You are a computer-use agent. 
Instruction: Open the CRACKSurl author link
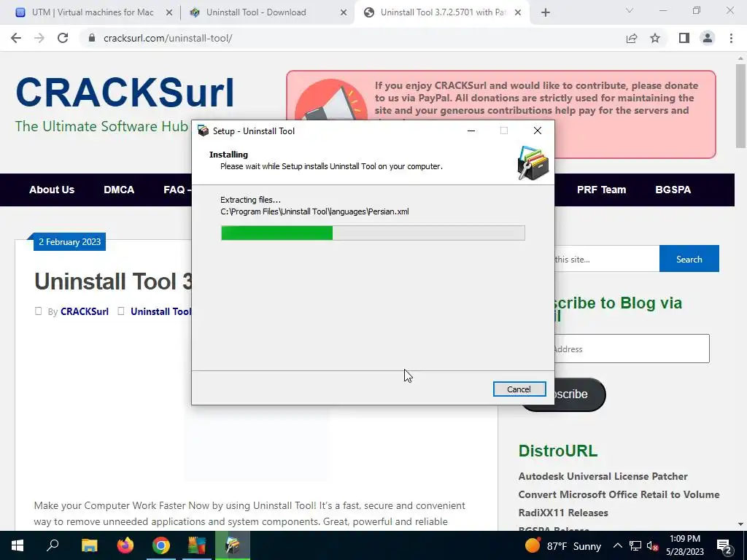coord(85,311)
